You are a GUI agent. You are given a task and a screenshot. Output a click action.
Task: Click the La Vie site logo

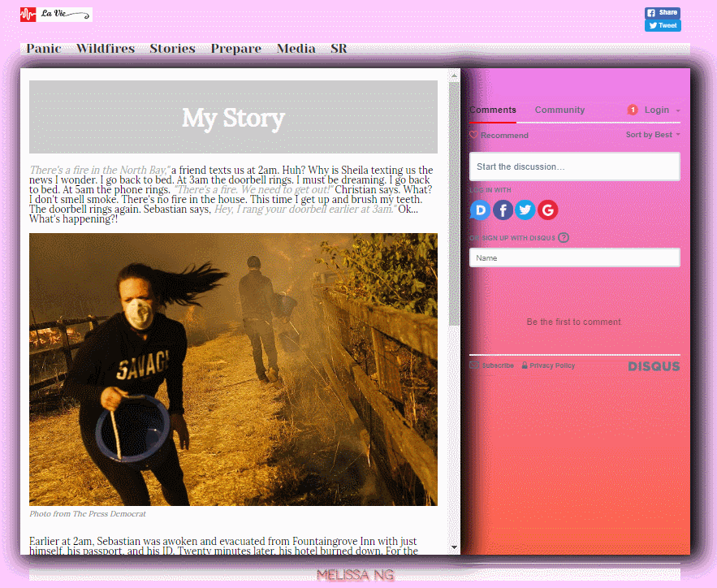[55, 15]
